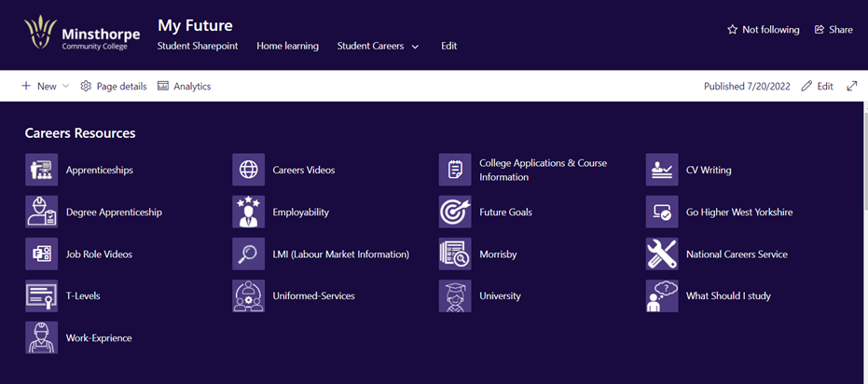
Task: Click the pencil Edit icon in command bar
Action: coord(807,87)
